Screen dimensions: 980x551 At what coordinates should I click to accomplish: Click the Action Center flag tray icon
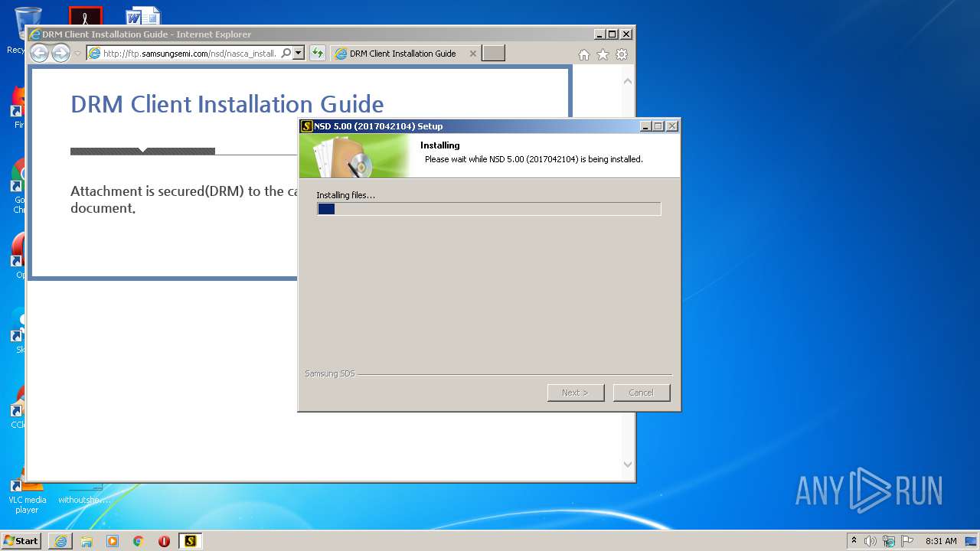[x=907, y=541]
